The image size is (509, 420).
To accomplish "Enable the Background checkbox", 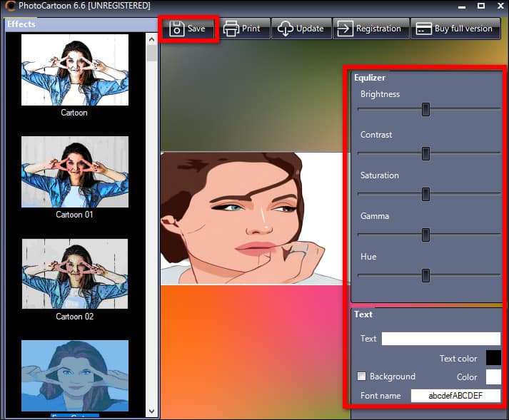I will [361, 377].
